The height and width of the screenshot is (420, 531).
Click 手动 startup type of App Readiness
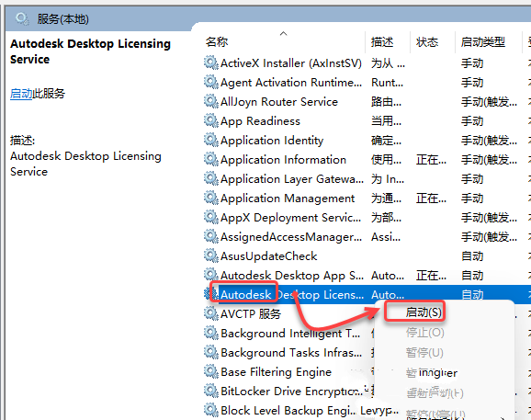[x=472, y=121]
